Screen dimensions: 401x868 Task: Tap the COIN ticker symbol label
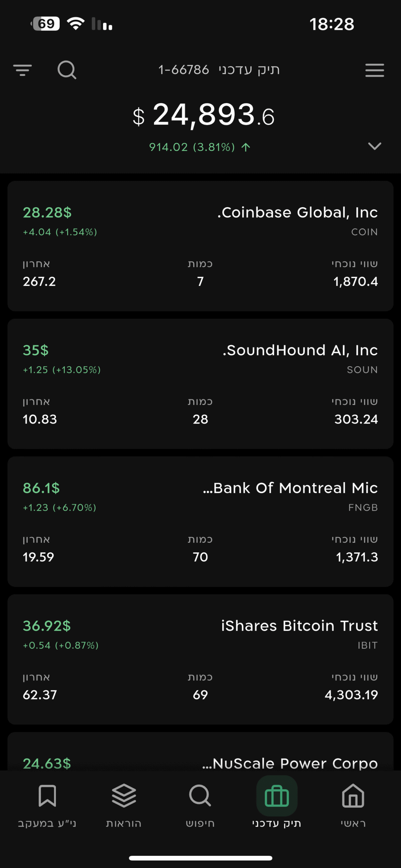pyautogui.click(x=364, y=232)
